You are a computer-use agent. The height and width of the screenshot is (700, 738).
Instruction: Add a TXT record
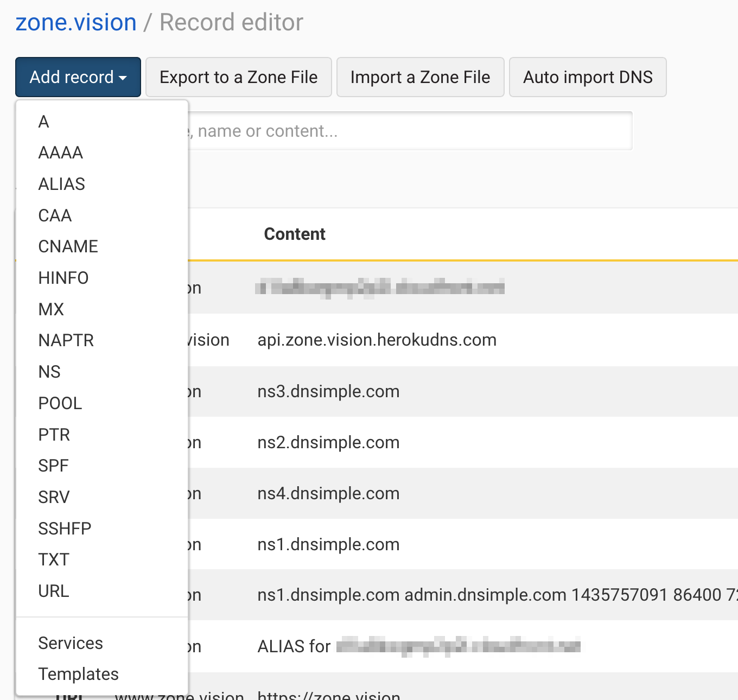(x=54, y=559)
